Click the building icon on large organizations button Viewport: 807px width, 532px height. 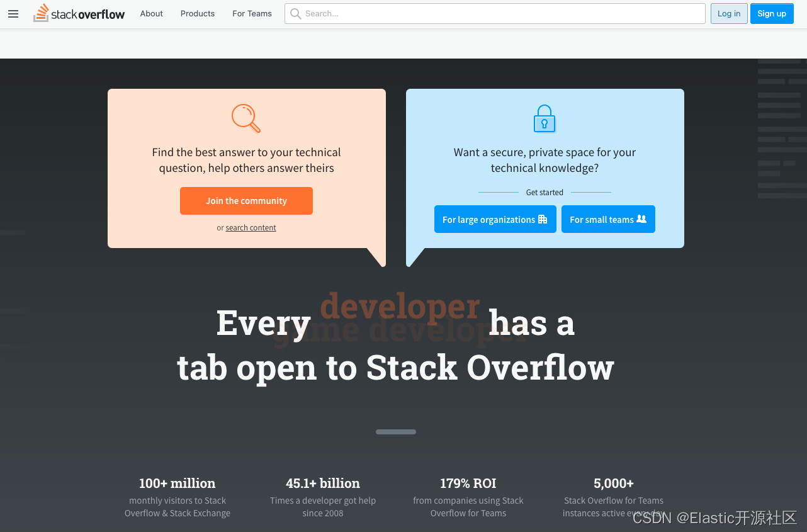click(x=543, y=219)
